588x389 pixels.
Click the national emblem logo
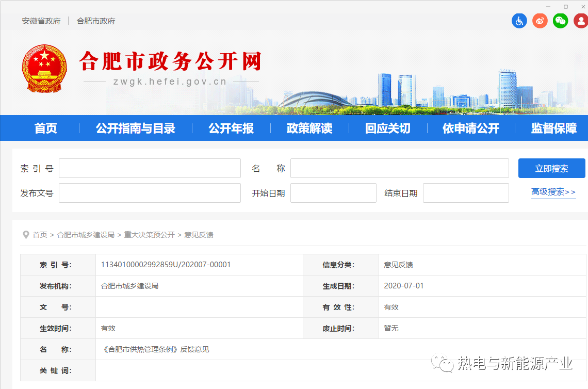pos(44,69)
